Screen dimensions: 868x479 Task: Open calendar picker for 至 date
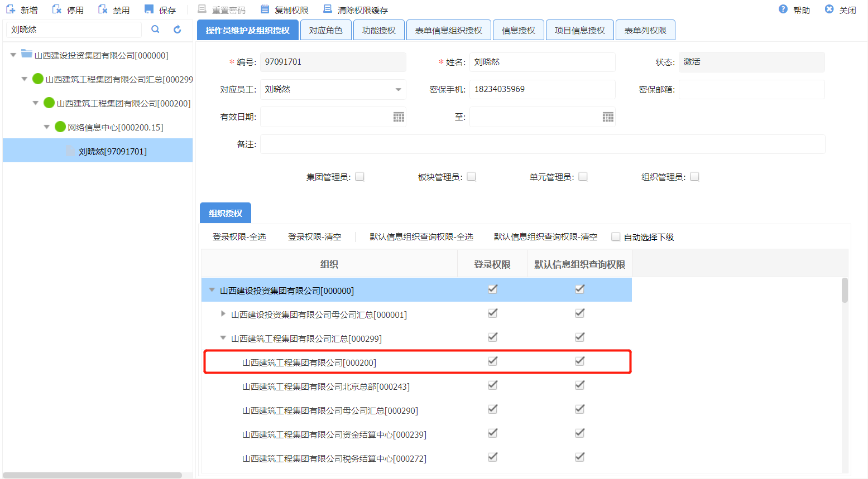point(608,117)
